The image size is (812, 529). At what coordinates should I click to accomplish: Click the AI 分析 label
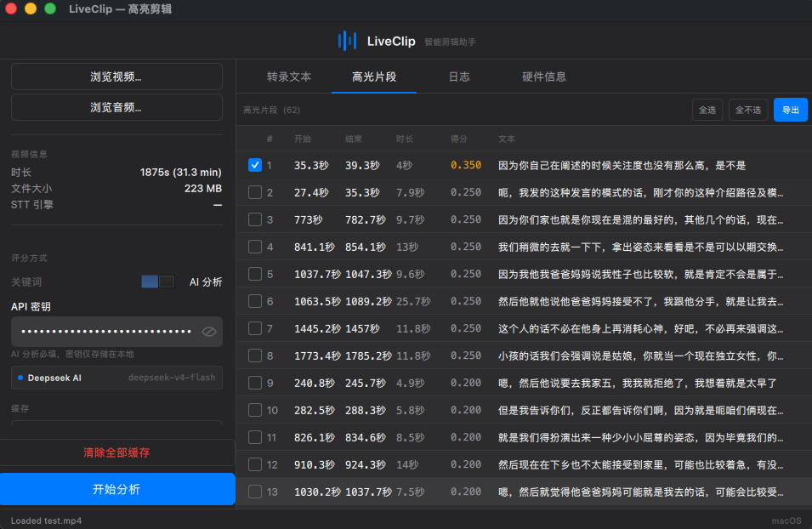(206, 282)
